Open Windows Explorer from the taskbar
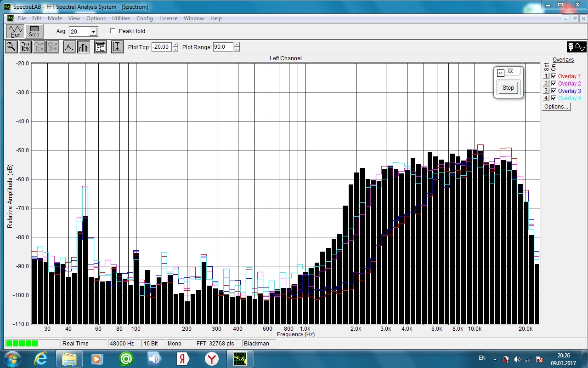Image resolution: width=588 pixels, height=368 pixels. point(69,358)
